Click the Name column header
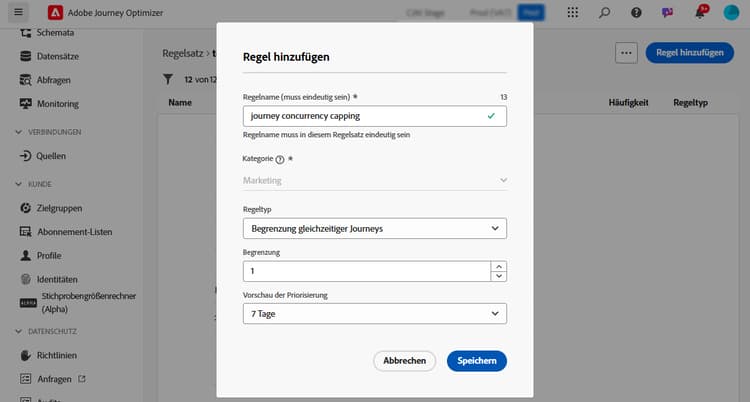This screenshot has height=402, width=750. pyautogui.click(x=180, y=102)
